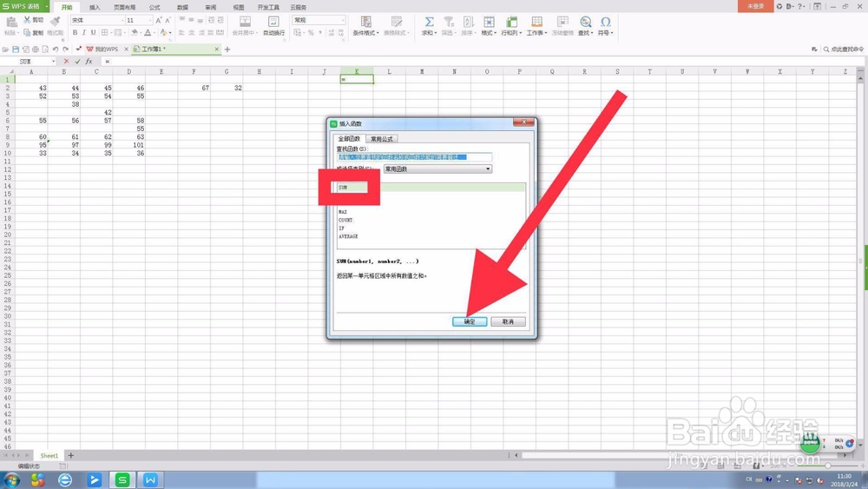Select AVERAGE in the function list
This screenshot has width=868, height=489.
click(431, 236)
